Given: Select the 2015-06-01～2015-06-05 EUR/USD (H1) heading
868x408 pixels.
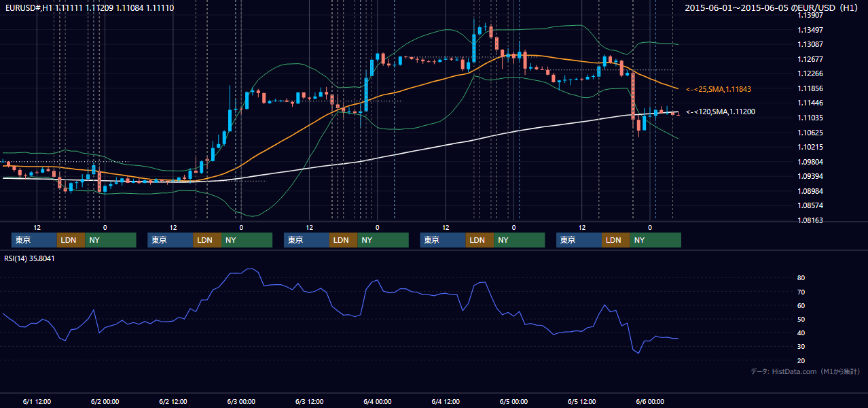Looking at the screenshot, I should pos(772,7).
